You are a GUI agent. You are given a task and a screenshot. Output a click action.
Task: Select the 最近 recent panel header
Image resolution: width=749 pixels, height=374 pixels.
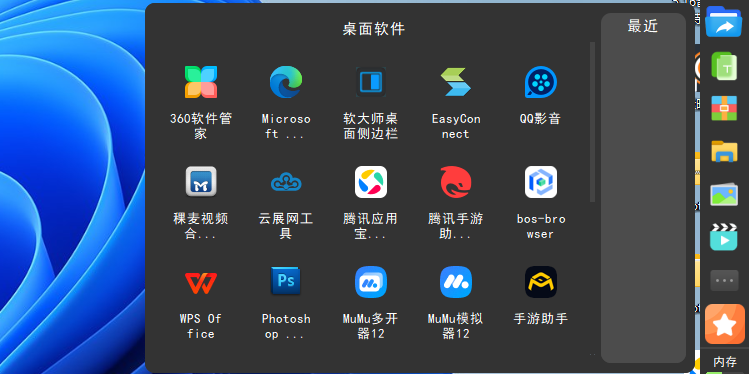(643, 26)
